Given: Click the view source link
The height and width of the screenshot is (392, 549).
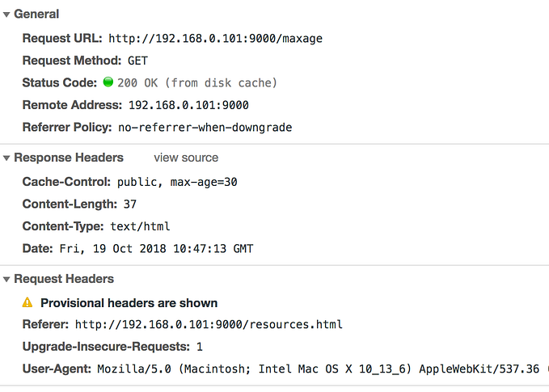Looking at the screenshot, I should (x=186, y=158).
